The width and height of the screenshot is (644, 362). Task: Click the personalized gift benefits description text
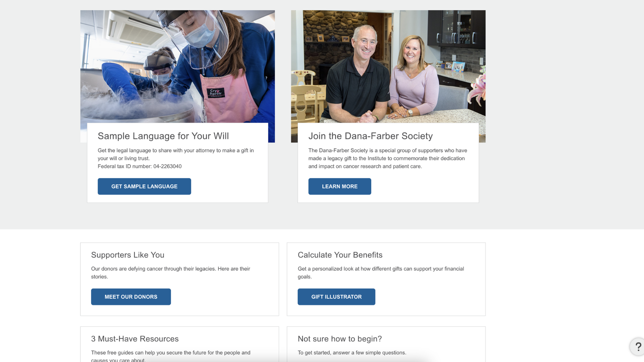[x=381, y=273]
